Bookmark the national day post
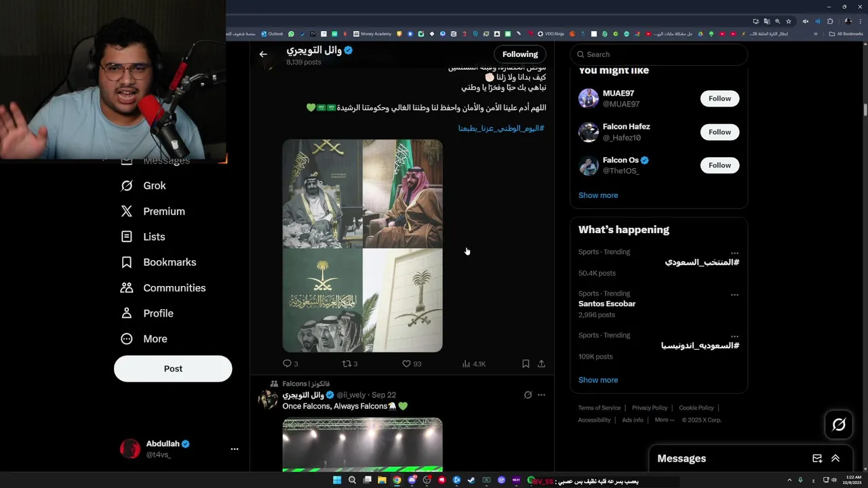868x488 pixels. click(x=526, y=364)
